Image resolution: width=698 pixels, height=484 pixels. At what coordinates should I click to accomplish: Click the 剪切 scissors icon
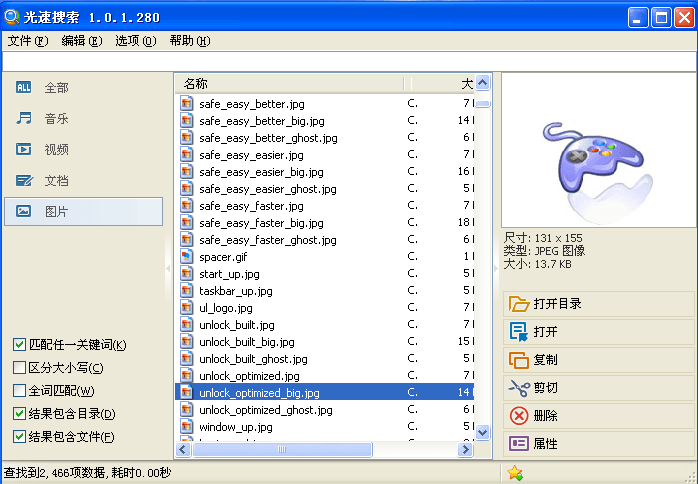click(518, 388)
